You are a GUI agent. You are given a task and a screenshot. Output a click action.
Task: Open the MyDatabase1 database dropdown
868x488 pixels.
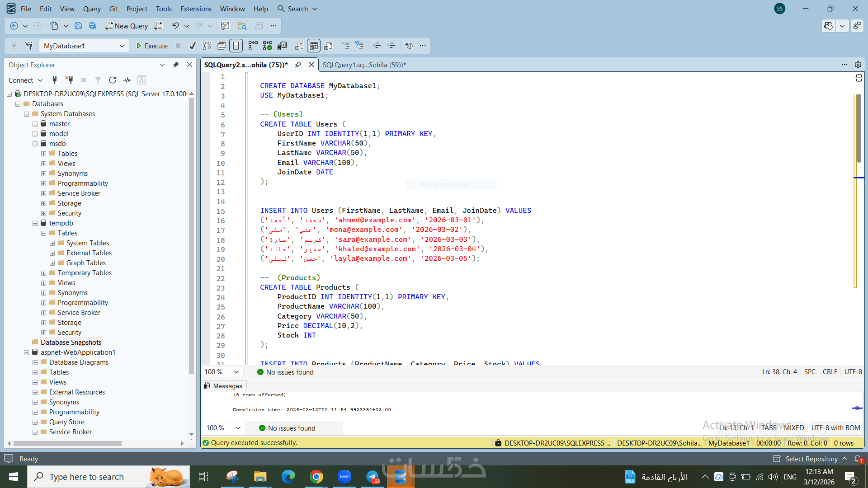[x=122, y=46]
